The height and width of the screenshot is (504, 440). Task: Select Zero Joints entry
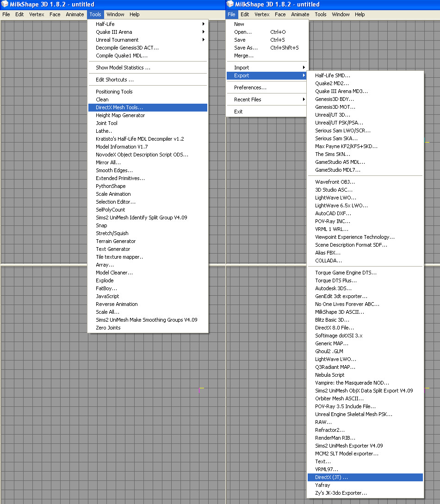click(148, 328)
